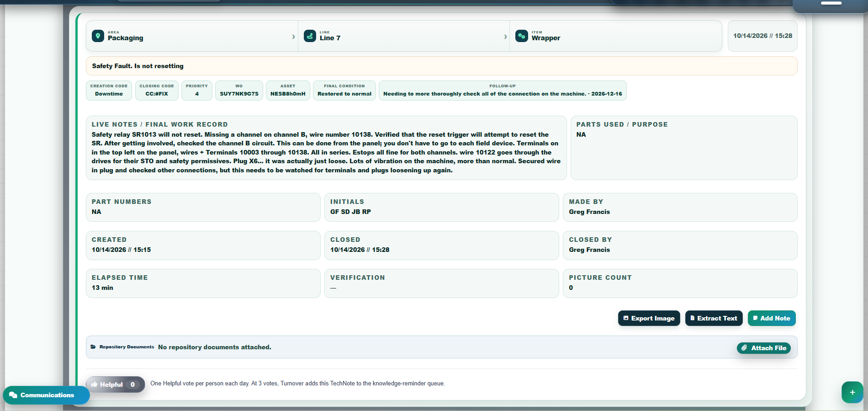This screenshot has width=868, height=411.
Task: Click 'No repository documents attached.' text
Action: (x=215, y=347)
